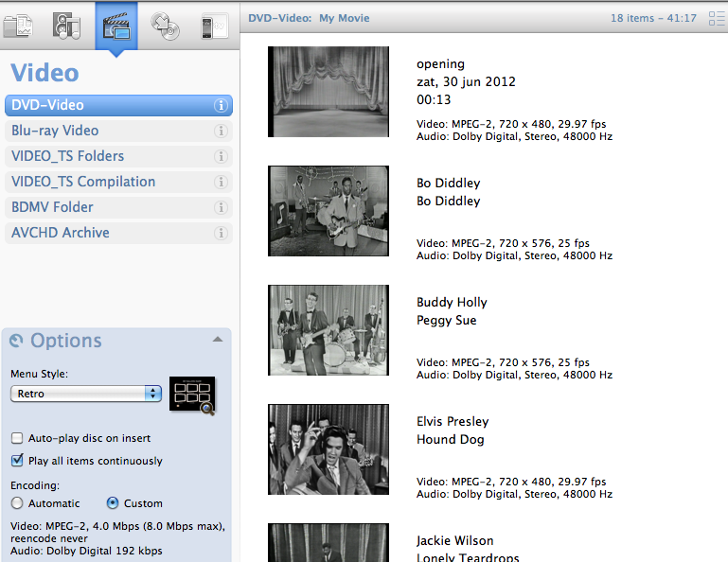Select the opening clip thumbnail

(328, 92)
